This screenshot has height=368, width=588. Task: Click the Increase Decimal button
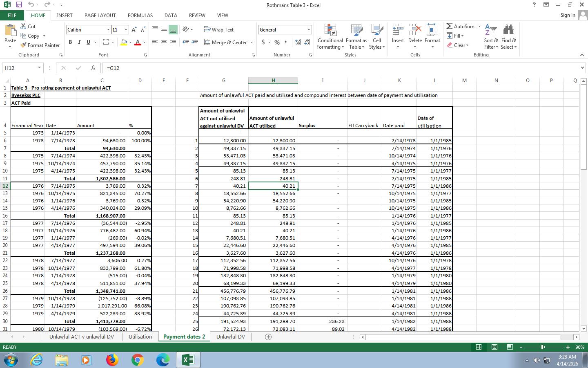(x=298, y=42)
